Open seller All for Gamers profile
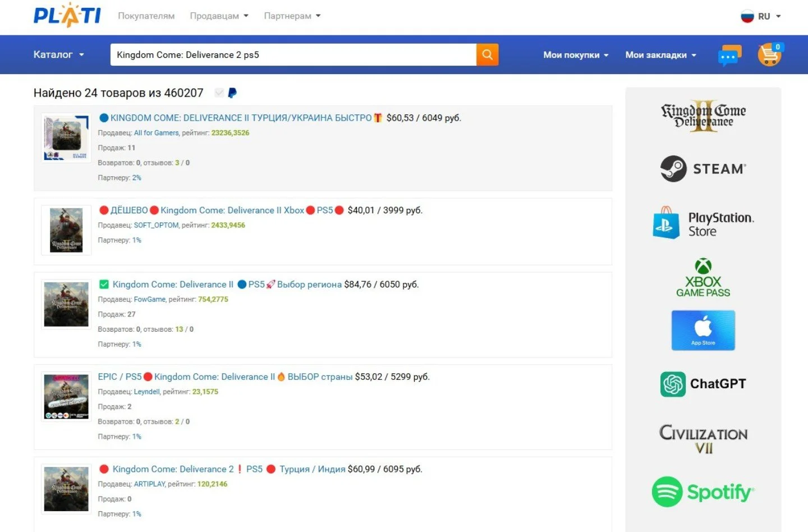This screenshot has width=808, height=532. 157,133
